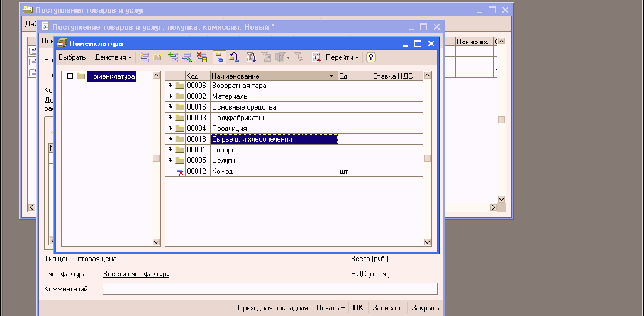
Task: Click the Move to another group icon
Action: (x=233, y=57)
